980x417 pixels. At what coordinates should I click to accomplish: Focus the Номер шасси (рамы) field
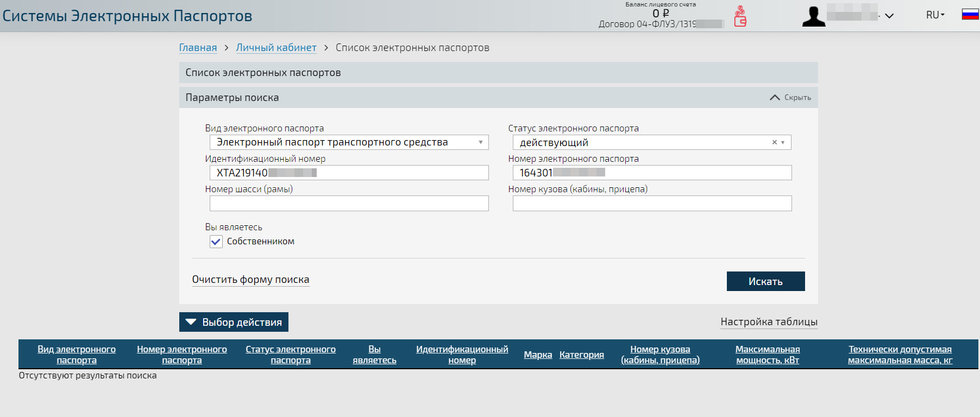click(x=349, y=203)
